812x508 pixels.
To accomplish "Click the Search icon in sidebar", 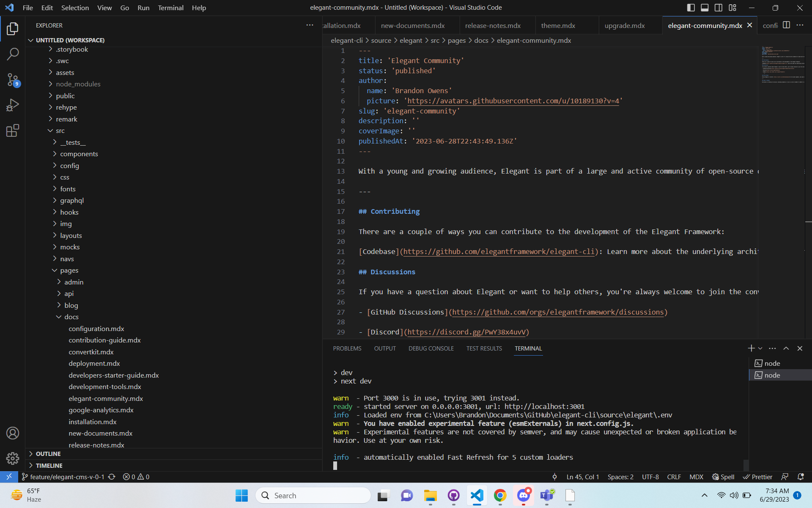I will coord(13,53).
